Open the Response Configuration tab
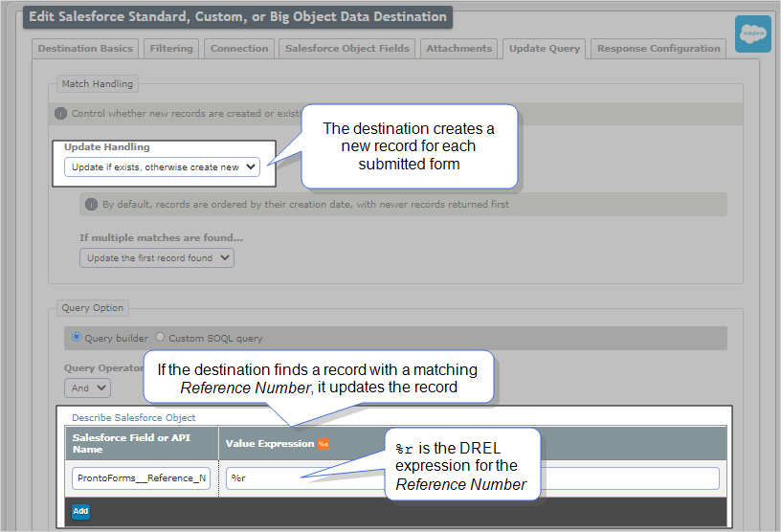The image size is (781, 532). click(658, 48)
